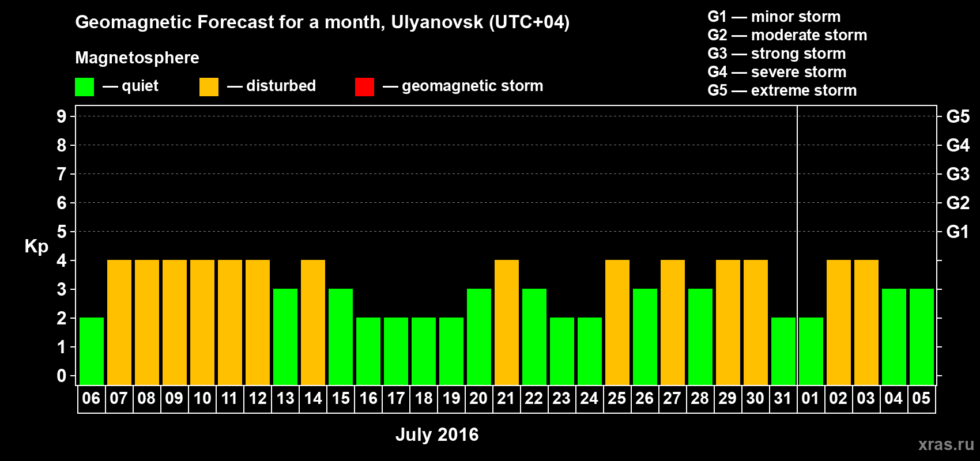Click the date label 10
Viewport: 980px width, 461px height.
click(202, 398)
